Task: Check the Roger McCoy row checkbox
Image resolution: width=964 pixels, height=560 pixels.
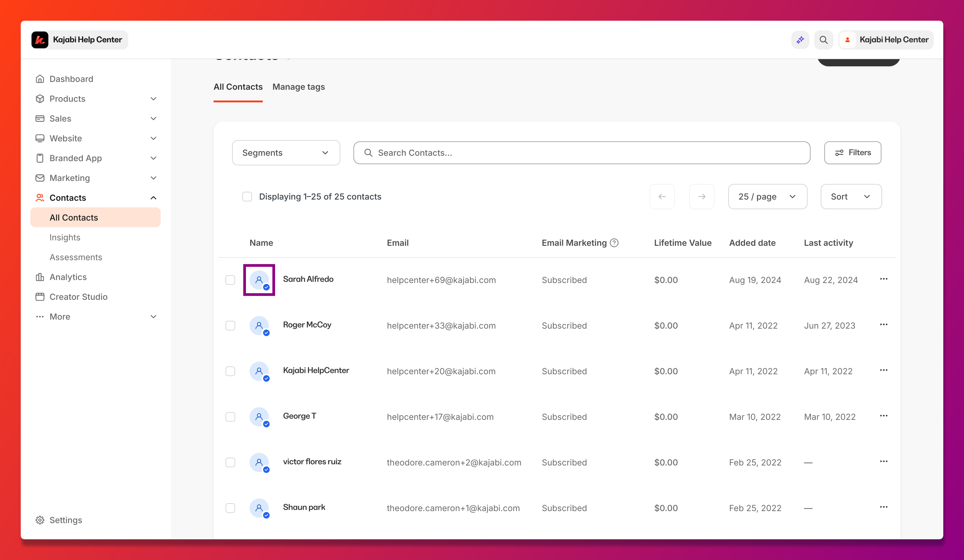Action: (230, 326)
